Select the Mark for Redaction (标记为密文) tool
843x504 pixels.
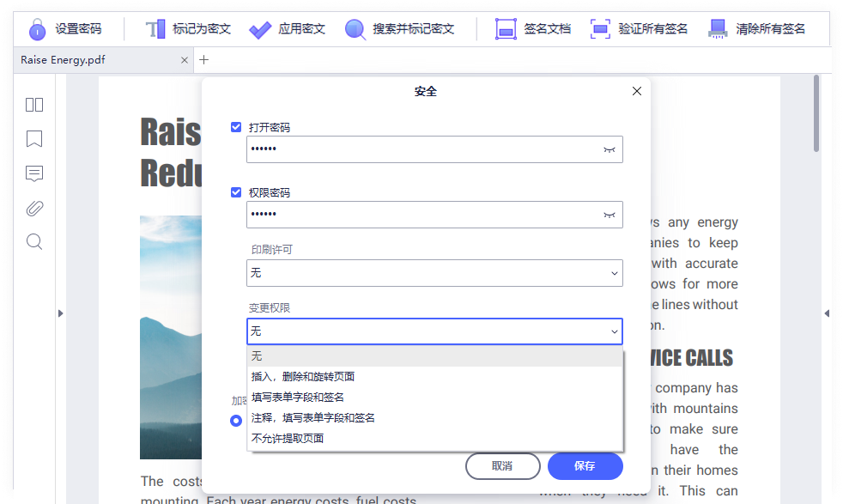(185, 28)
